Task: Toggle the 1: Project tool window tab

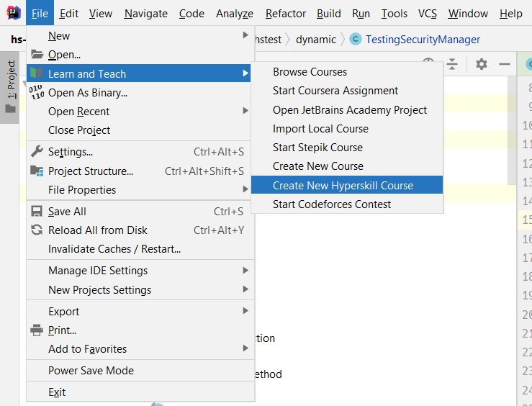Action: click(x=11, y=88)
